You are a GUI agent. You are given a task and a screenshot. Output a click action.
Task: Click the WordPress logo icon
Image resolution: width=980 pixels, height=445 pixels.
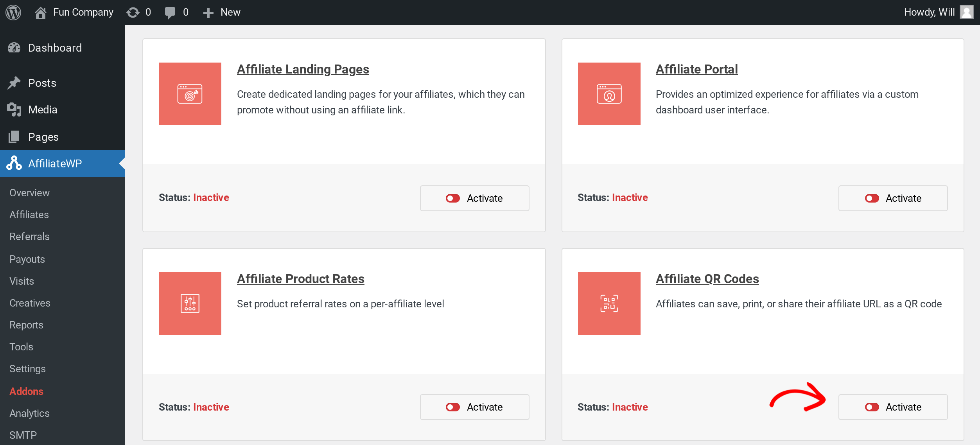[x=13, y=12]
